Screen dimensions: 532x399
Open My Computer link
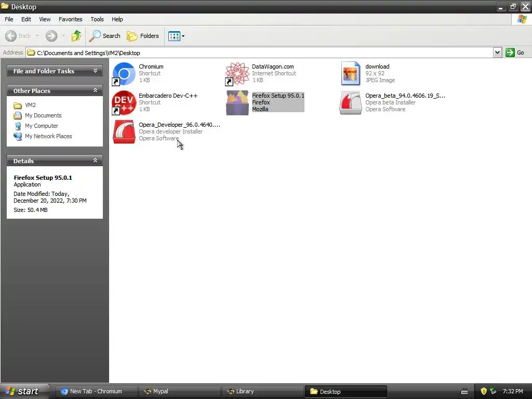tap(42, 126)
